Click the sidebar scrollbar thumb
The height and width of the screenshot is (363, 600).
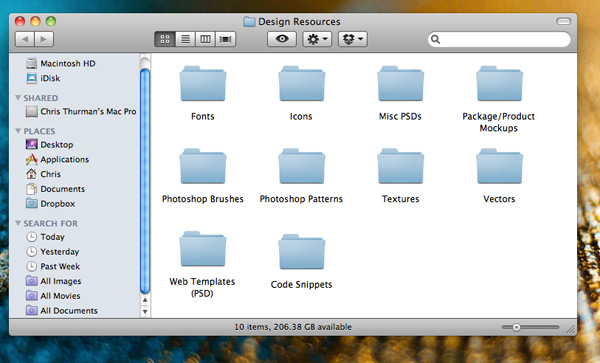145,181
